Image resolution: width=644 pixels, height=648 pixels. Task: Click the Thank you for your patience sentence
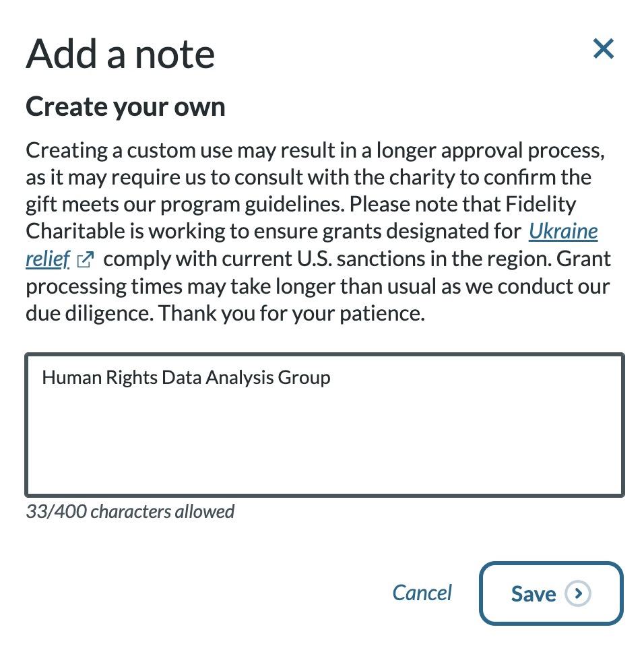tap(292, 313)
